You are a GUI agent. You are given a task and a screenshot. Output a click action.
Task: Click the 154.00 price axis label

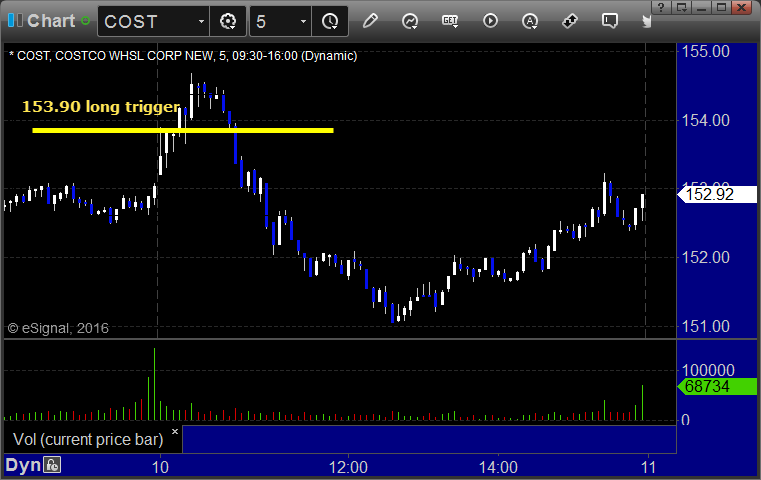click(x=705, y=120)
